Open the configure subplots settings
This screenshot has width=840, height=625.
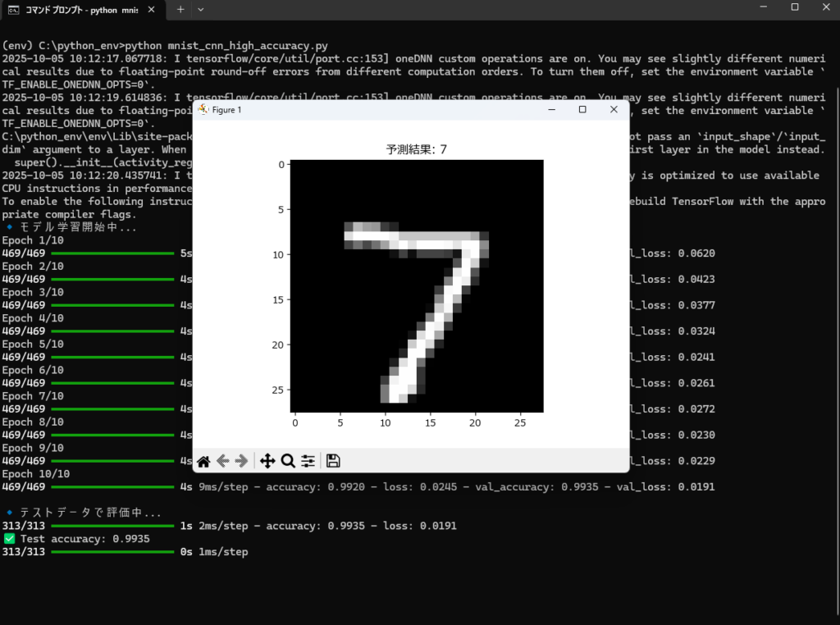click(308, 460)
